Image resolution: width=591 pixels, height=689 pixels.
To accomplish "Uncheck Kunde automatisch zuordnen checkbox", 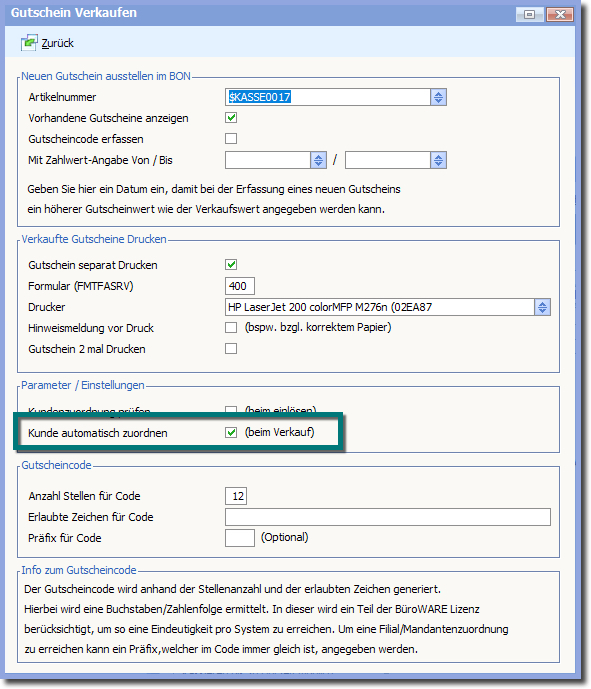I will 231,432.
